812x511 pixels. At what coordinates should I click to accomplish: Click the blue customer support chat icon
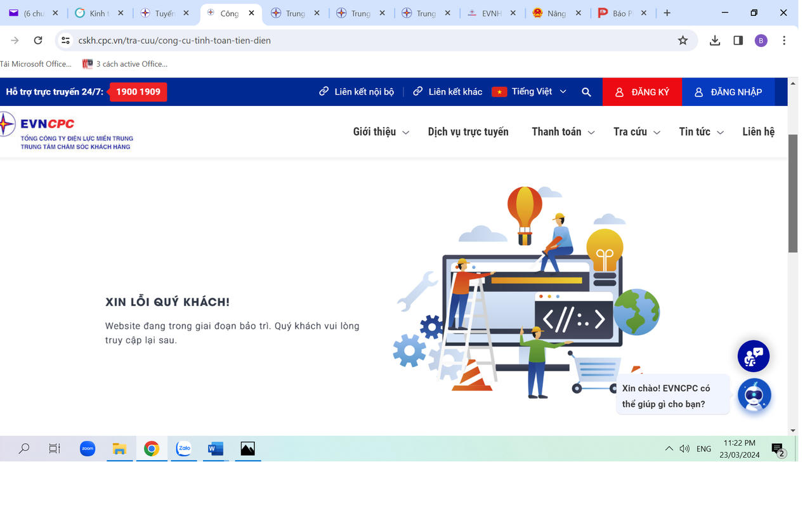click(753, 357)
